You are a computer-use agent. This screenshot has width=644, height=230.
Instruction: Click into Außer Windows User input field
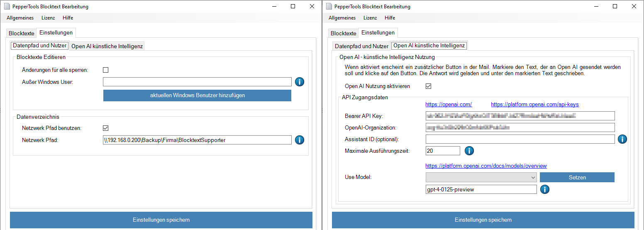pos(198,82)
